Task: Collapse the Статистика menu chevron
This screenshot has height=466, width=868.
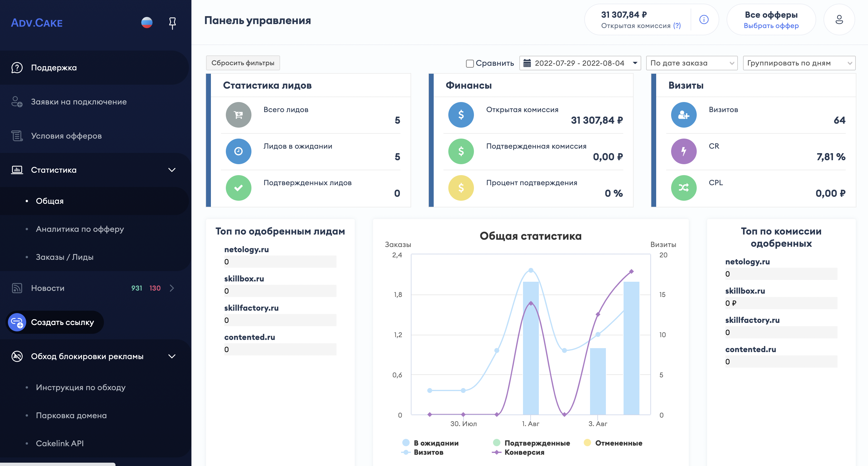Action: (x=172, y=170)
